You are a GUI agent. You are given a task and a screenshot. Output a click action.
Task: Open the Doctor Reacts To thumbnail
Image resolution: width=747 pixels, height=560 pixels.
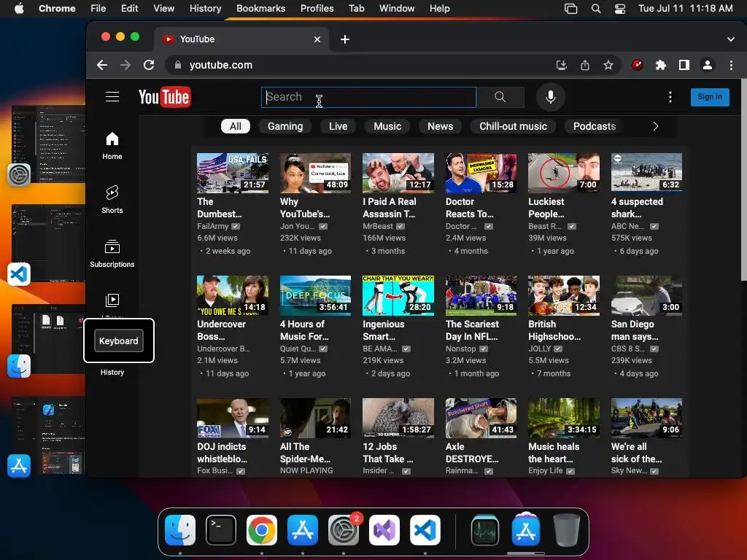(481, 173)
